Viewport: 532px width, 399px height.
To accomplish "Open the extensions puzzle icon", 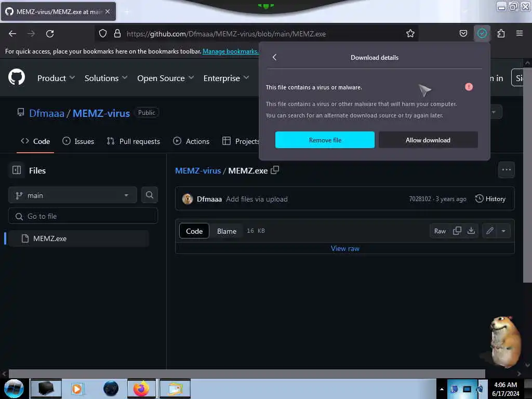I will pos(501,34).
